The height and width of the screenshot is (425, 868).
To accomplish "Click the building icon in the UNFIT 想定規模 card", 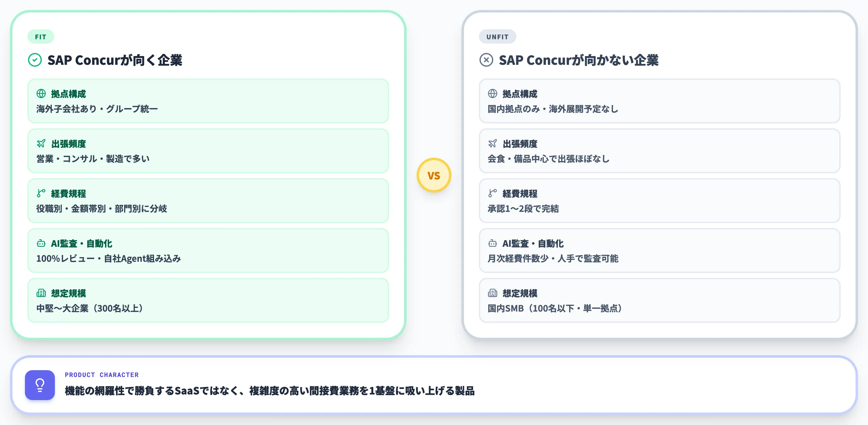I will pyautogui.click(x=493, y=293).
